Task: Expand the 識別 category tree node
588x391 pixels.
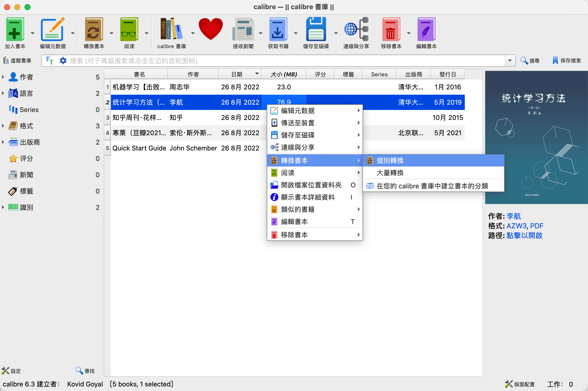Action: point(3,207)
